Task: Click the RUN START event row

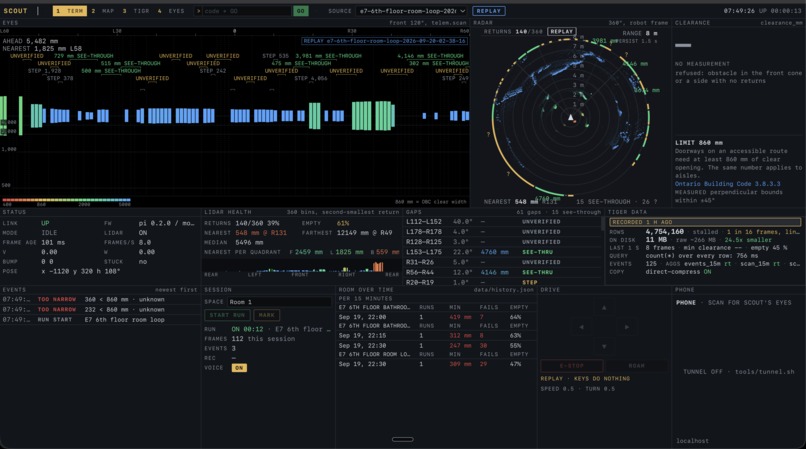Action: 100,319
